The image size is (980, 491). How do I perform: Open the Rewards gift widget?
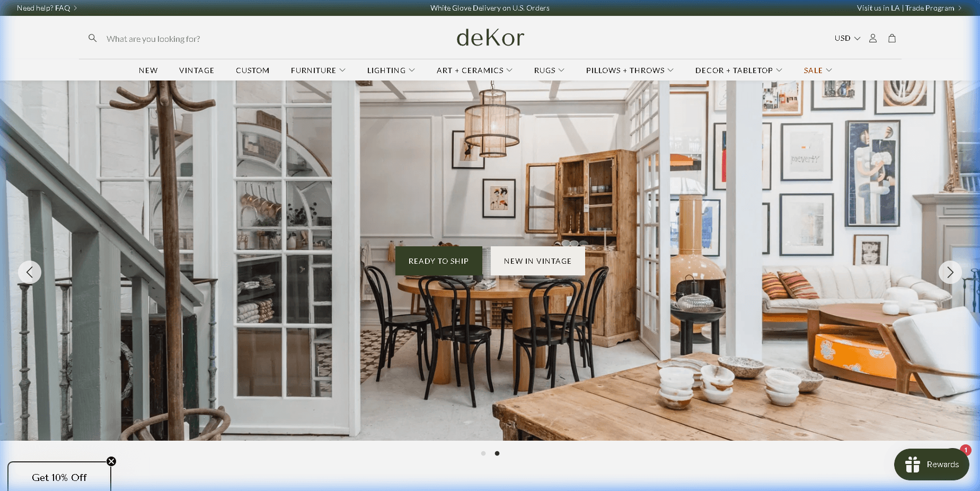[932, 465]
